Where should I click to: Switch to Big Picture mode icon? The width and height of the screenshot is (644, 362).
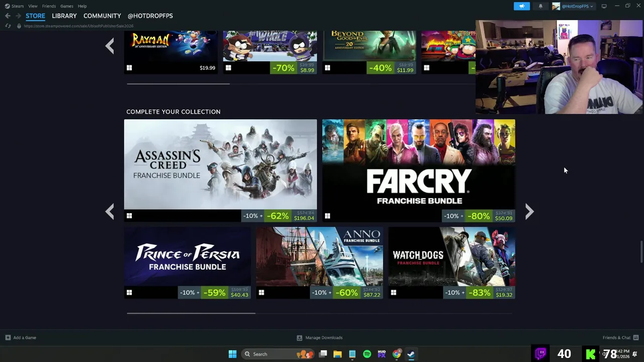coord(604,6)
